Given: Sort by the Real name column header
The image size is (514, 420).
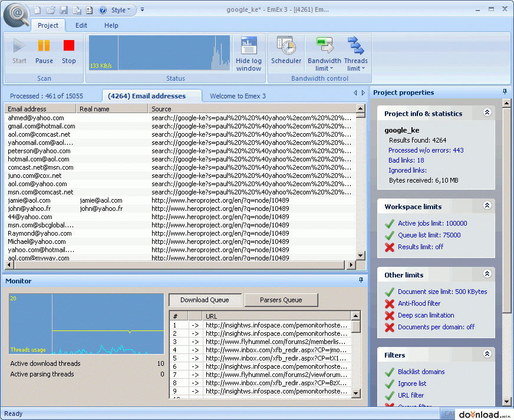Looking at the screenshot, I should click(x=112, y=109).
